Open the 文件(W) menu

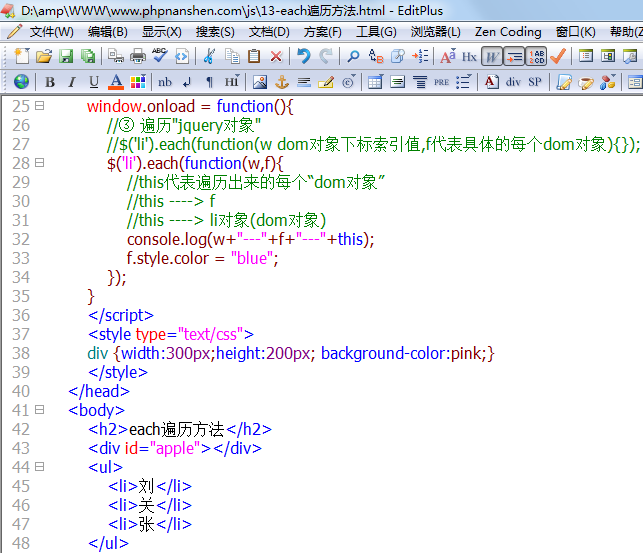(x=51, y=32)
